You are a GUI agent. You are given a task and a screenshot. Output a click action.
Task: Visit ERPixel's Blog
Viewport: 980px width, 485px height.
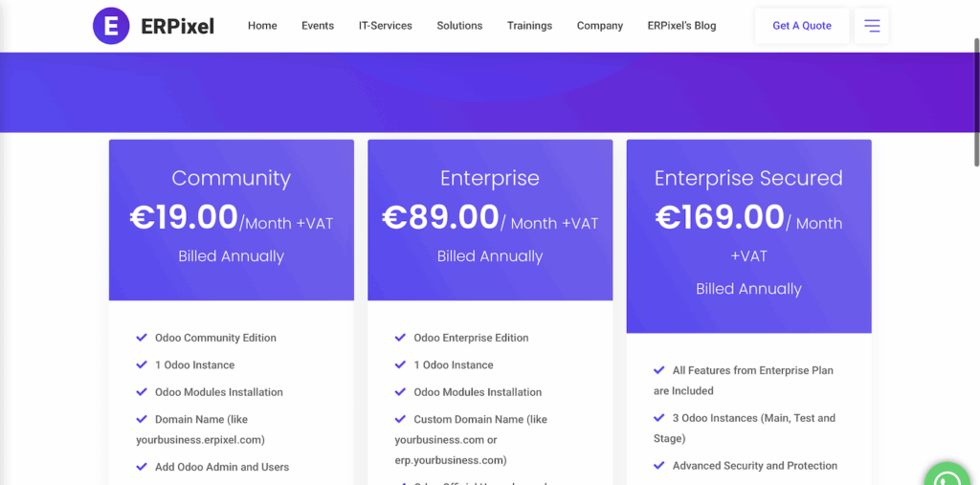click(681, 26)
